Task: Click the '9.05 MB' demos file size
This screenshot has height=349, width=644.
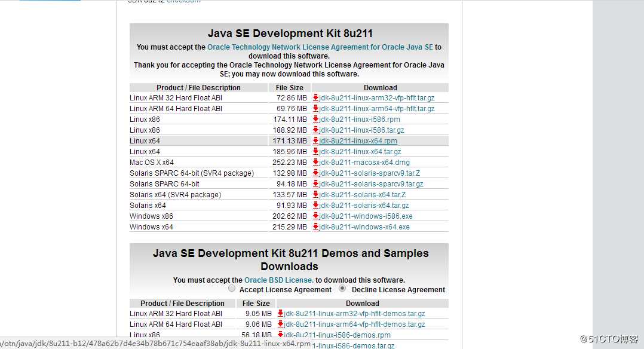Action: (x=258, y=313)
